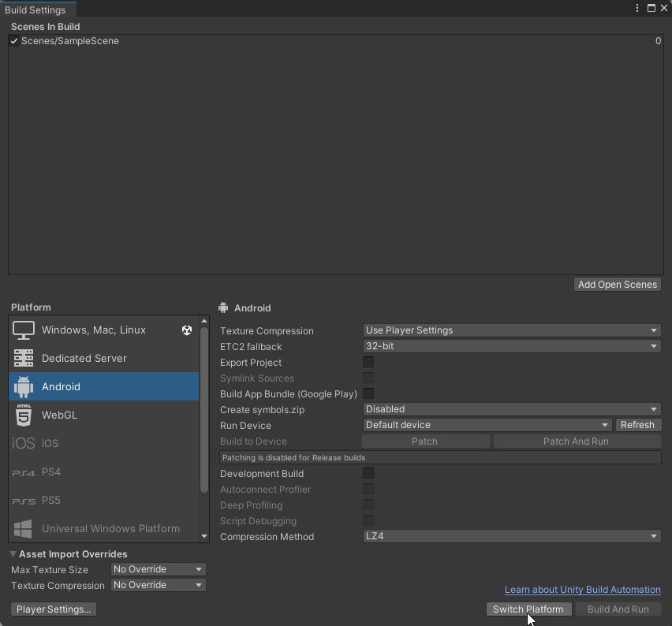672x626 pixels.
Task: Open the Run Device dropdown
Action: point(487,425)
